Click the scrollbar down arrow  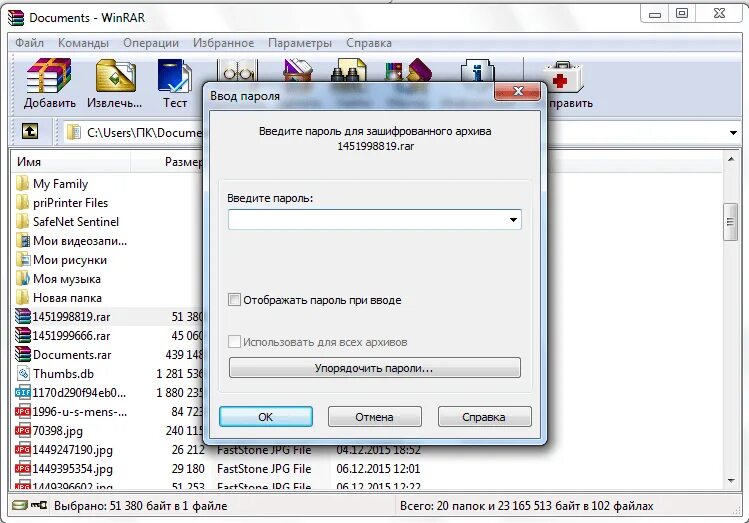tap(730, 480)
